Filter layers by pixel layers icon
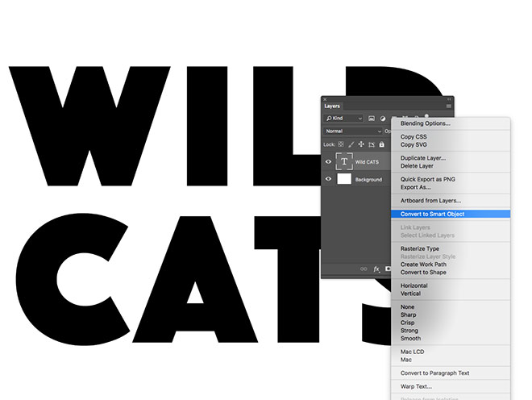Viewport: 532px width, 400px height. [372, 119]
